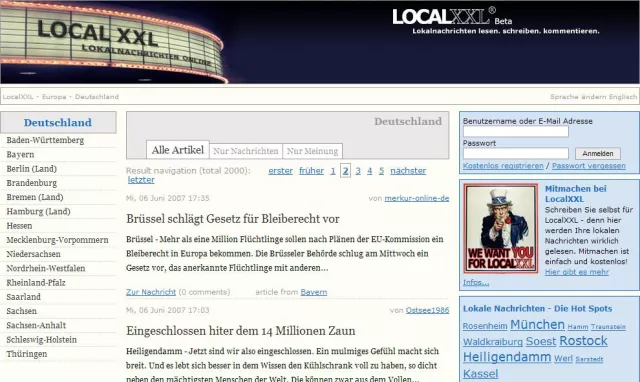Open the Sarstedt hot spot
Image resolution: width=640 pixels, height=382 pixels.
click(589, 359)
